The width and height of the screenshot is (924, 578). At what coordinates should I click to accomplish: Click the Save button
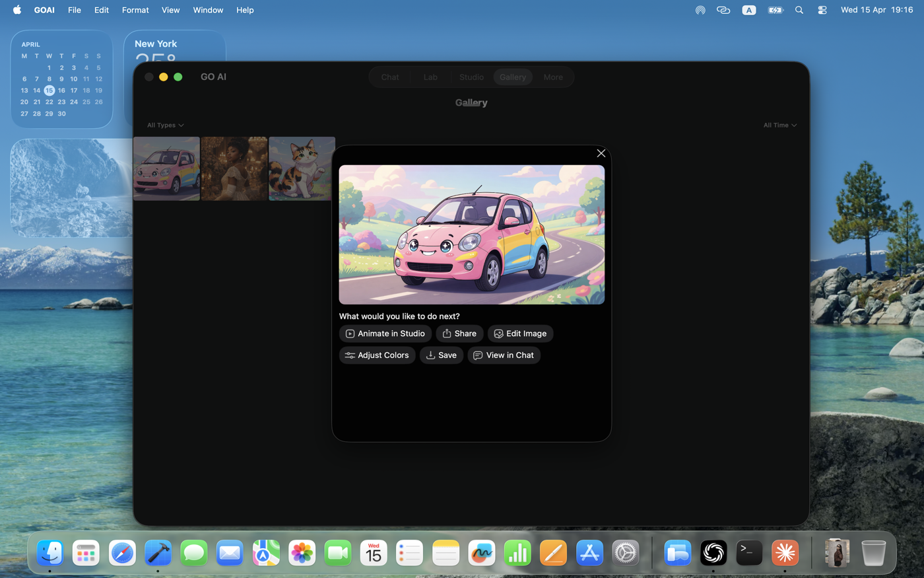pyautogui.click(x=441, y=355)
